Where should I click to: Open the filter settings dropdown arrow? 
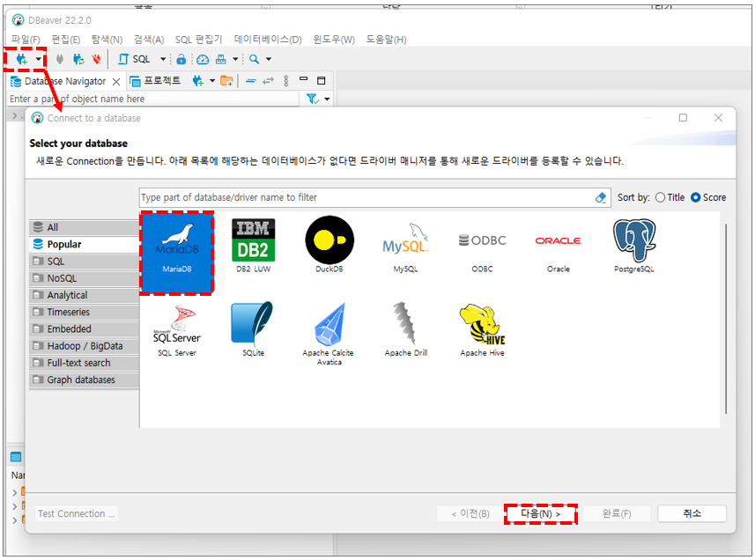[x=327, y=99]
